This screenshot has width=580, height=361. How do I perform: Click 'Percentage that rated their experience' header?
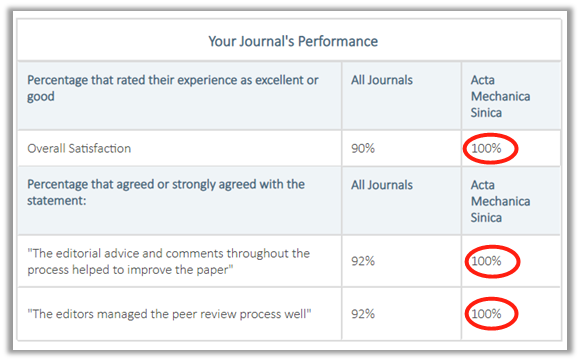click(x=173, y=88)
